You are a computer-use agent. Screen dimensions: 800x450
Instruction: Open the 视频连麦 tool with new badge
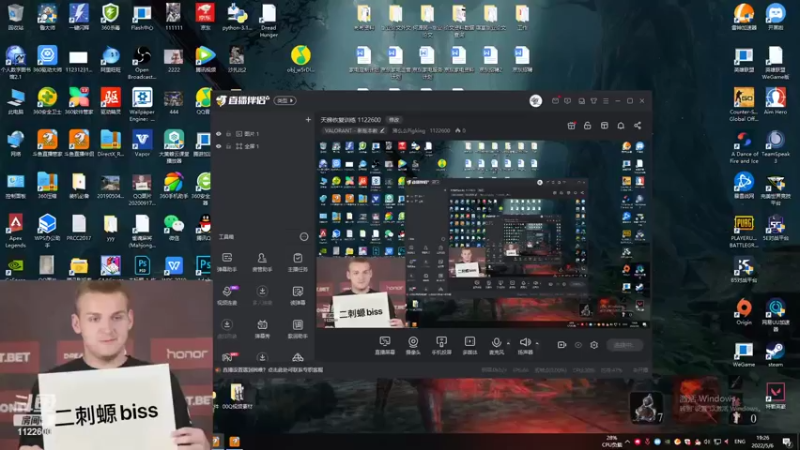pos(227,295)
